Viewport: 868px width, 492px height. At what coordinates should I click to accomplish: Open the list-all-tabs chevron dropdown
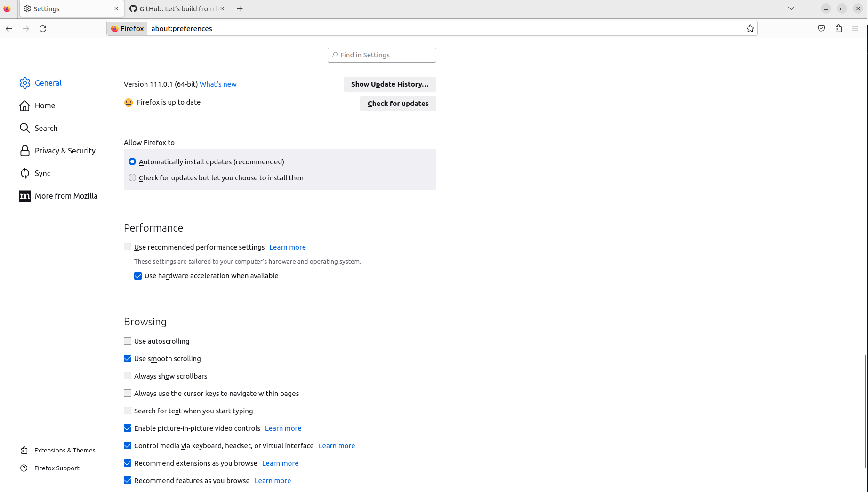[x=791, y=8]
